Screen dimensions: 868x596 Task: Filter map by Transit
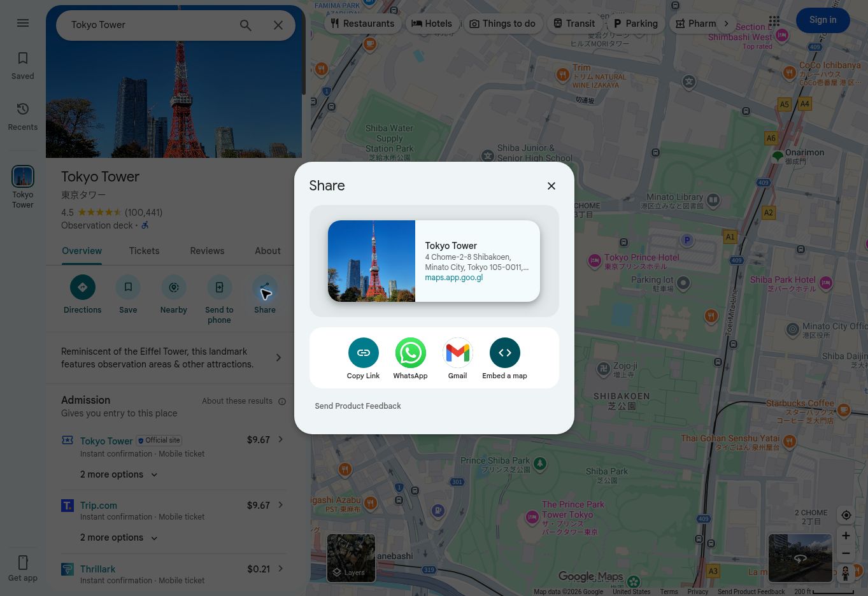coord(574,24)
